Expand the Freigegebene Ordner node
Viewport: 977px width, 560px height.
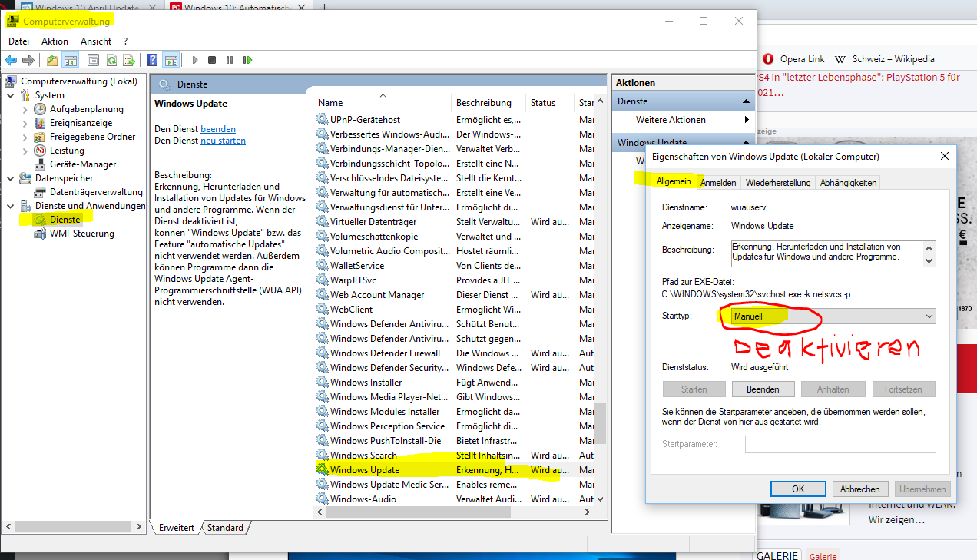coord(25,137)
